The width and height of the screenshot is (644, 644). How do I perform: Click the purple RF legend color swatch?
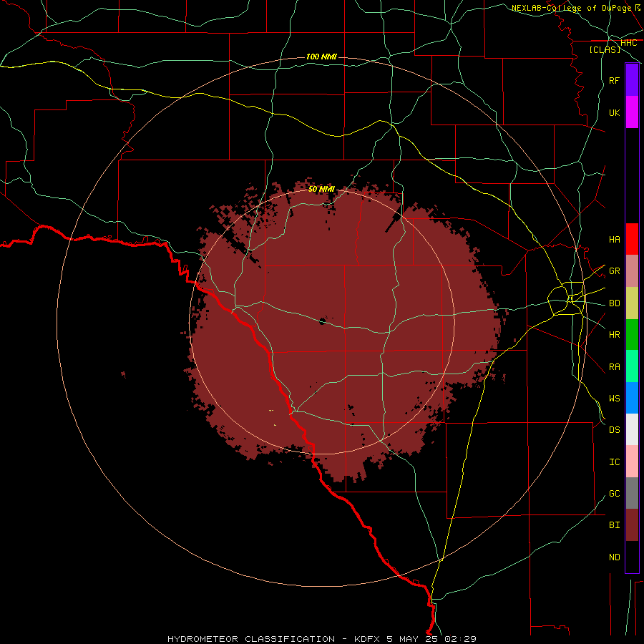pyautogui.click(x=632, y=80)
